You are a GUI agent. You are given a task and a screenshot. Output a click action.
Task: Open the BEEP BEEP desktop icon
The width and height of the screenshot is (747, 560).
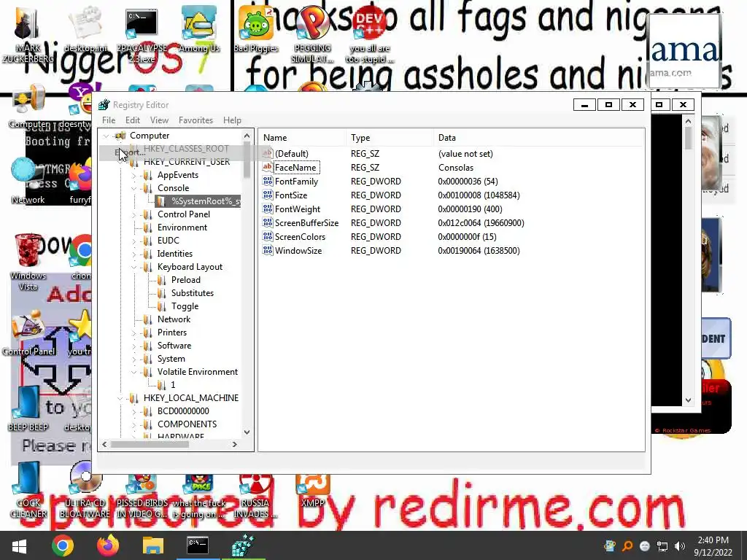click(28, 408)
